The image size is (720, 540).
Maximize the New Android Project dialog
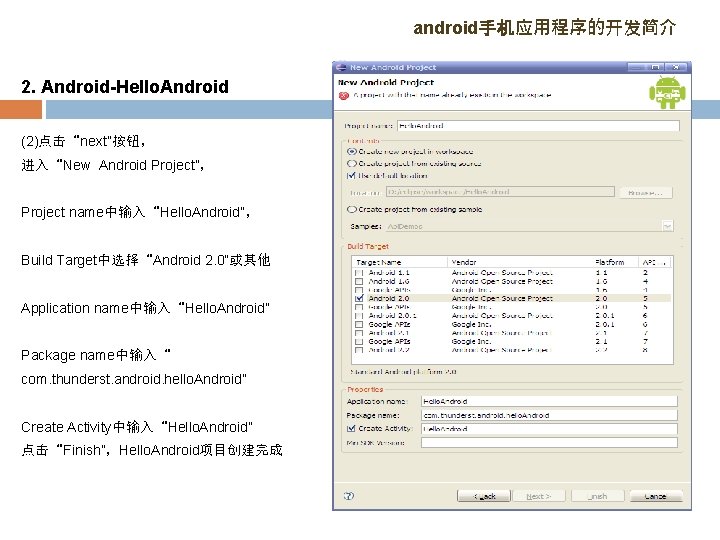655,67
